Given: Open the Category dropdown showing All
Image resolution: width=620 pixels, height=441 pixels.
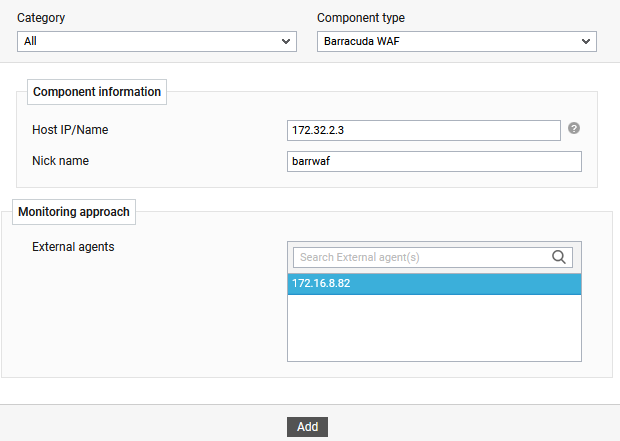Looking at the screenshot, I should point(156,41).
